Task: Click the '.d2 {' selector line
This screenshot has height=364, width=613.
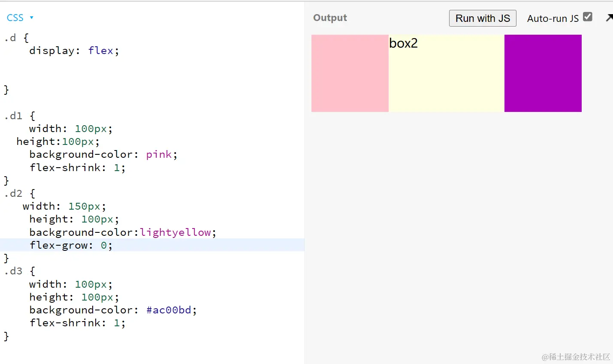Action: point(20,193)
